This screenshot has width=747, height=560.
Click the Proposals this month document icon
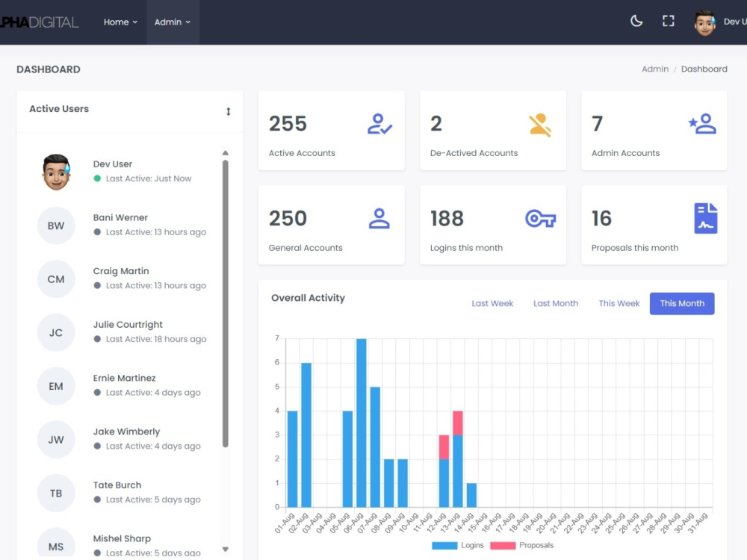[706, 218]
